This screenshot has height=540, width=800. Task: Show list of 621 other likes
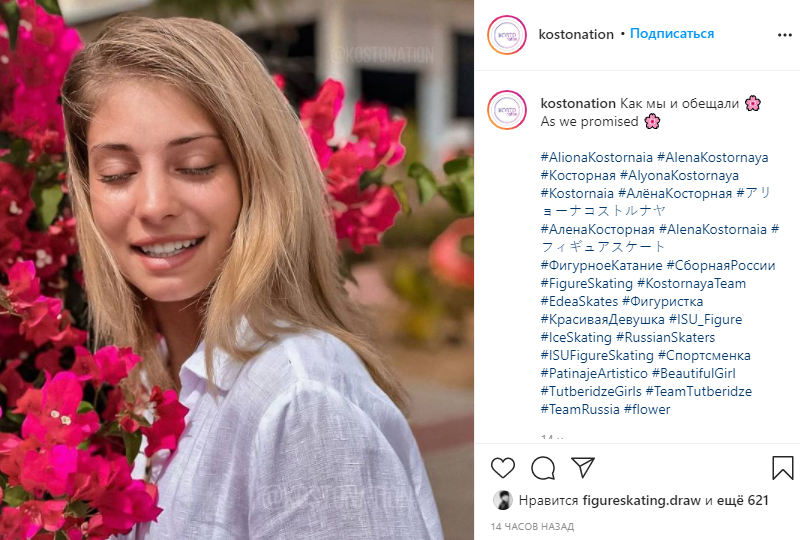pos(745,500)
